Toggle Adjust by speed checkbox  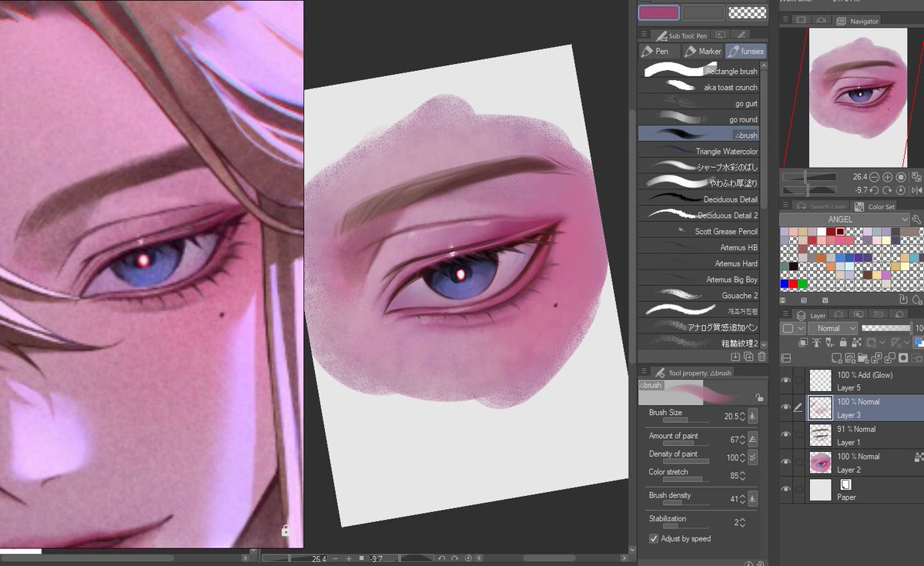[x=654, y=538]
